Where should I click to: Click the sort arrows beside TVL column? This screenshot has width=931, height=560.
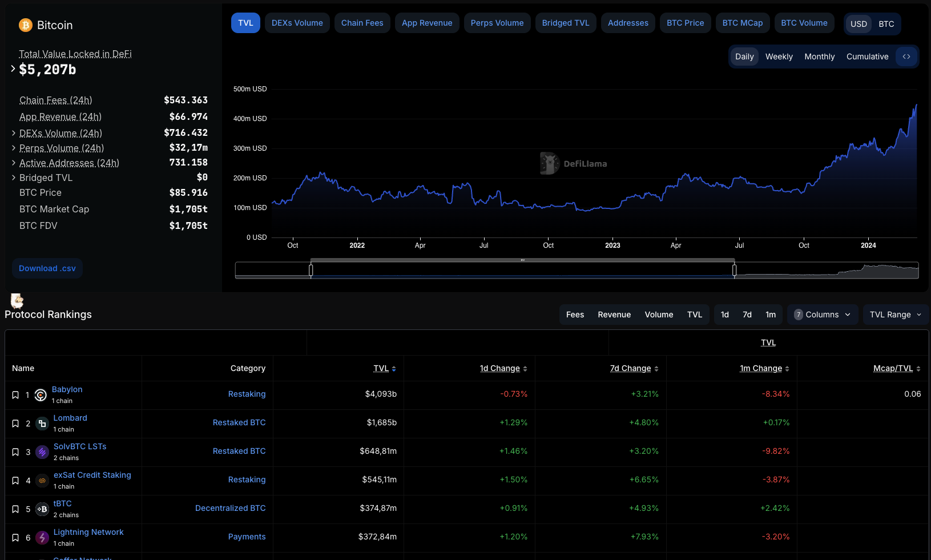(x=394, y=369)
